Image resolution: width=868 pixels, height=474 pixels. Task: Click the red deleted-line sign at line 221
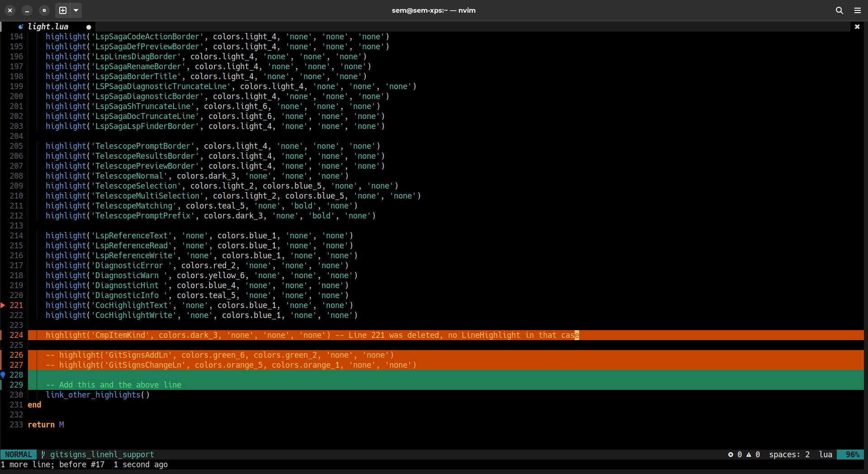coord(3,305)
